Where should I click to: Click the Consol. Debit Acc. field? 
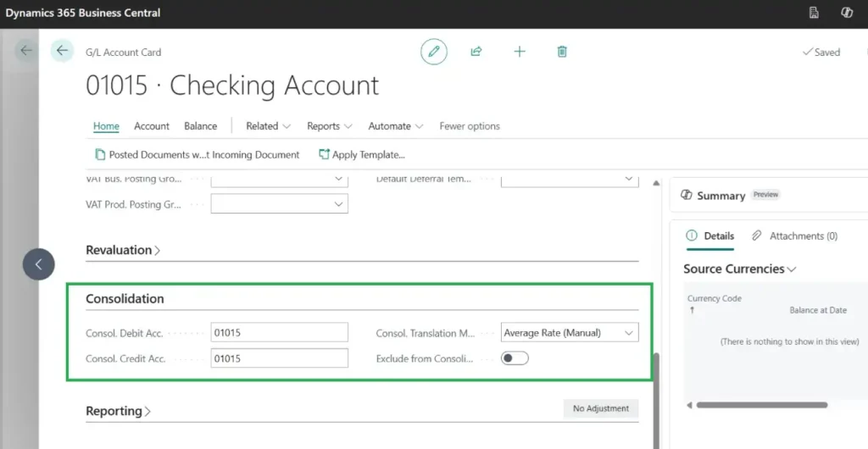coord(280,333)
